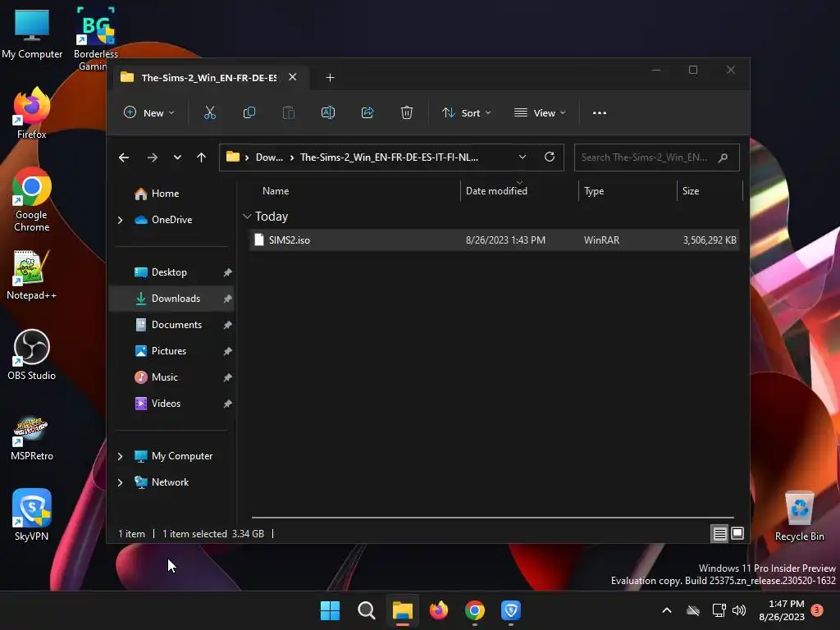Expand OneDrive tree node
Viewport: 840px width, 630px height.
(120, 220)
